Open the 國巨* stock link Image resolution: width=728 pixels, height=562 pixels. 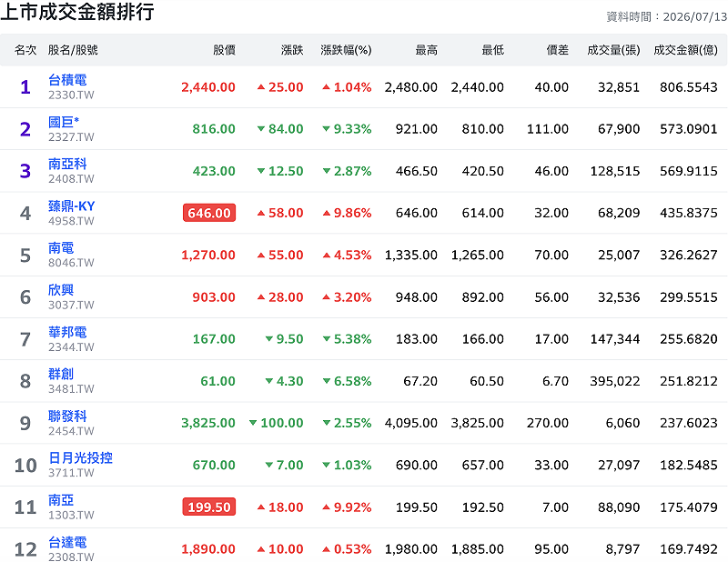point(64,122)
